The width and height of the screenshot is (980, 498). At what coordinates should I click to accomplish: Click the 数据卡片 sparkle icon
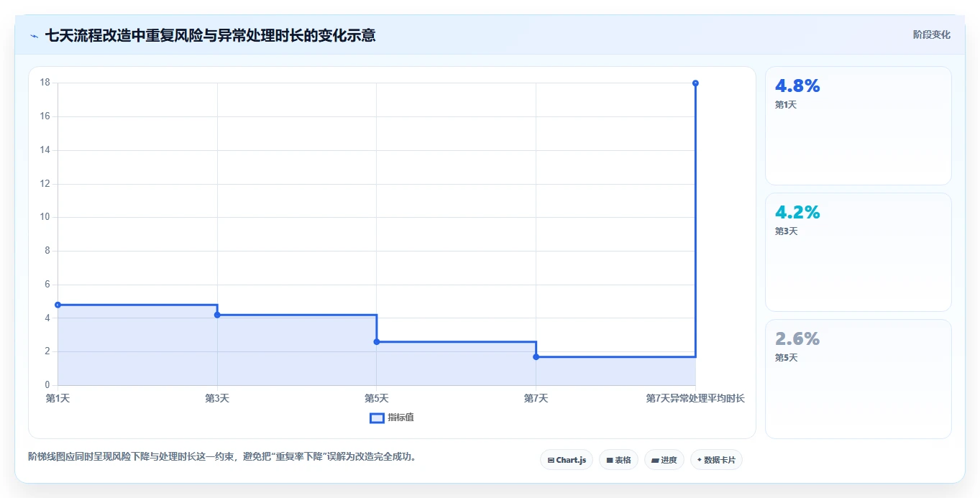700,459
